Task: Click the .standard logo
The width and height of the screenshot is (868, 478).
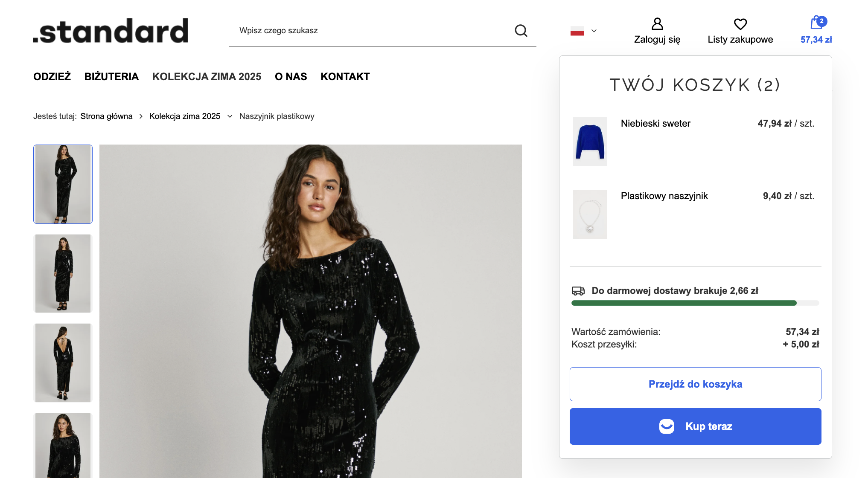Action: click(x=111, y=31)
